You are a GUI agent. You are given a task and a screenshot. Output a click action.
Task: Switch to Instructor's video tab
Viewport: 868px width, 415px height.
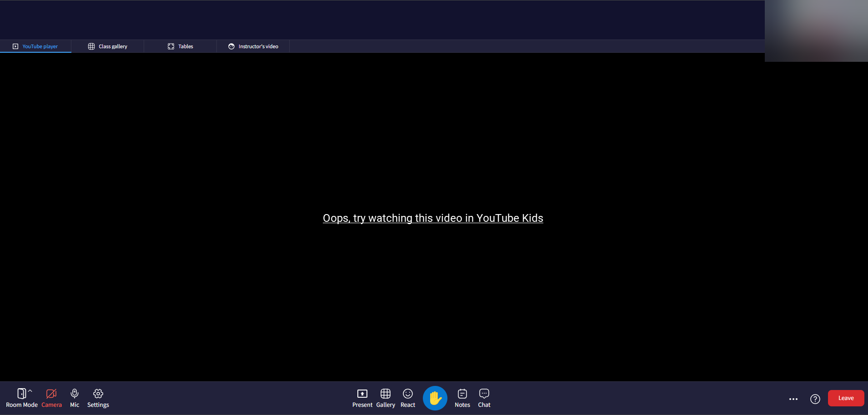[x=253, y=46]
